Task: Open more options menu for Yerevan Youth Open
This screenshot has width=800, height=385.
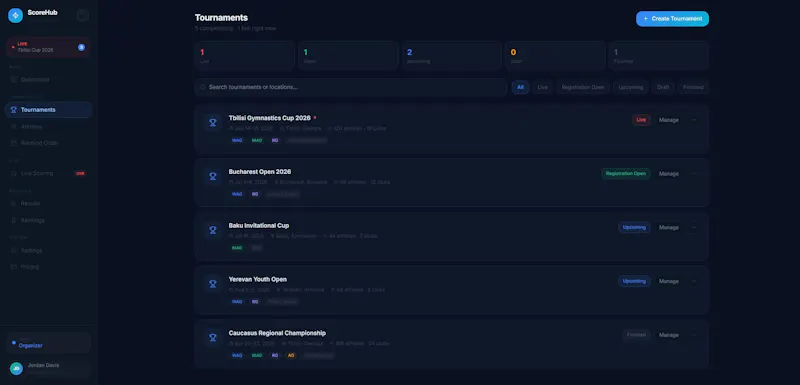Action: click(693, 281)
